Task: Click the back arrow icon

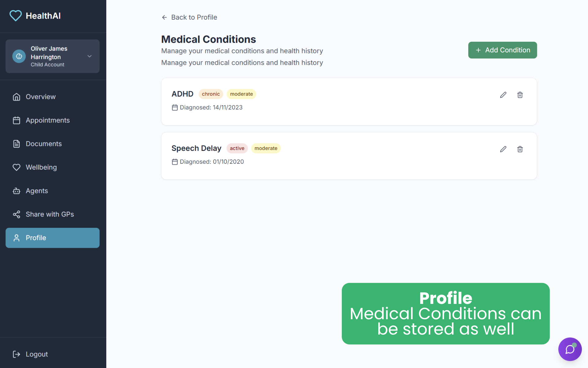Action: [164, 17]
